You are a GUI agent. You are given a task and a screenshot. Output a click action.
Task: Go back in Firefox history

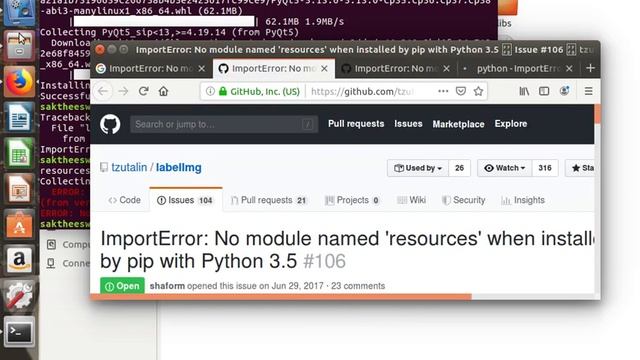pyautogui.click(x=103, y=91)
